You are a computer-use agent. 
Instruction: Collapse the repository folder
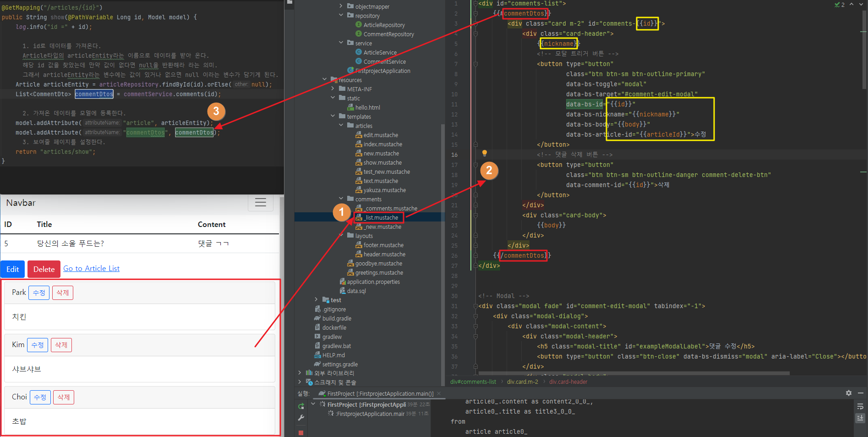[341, 16]
